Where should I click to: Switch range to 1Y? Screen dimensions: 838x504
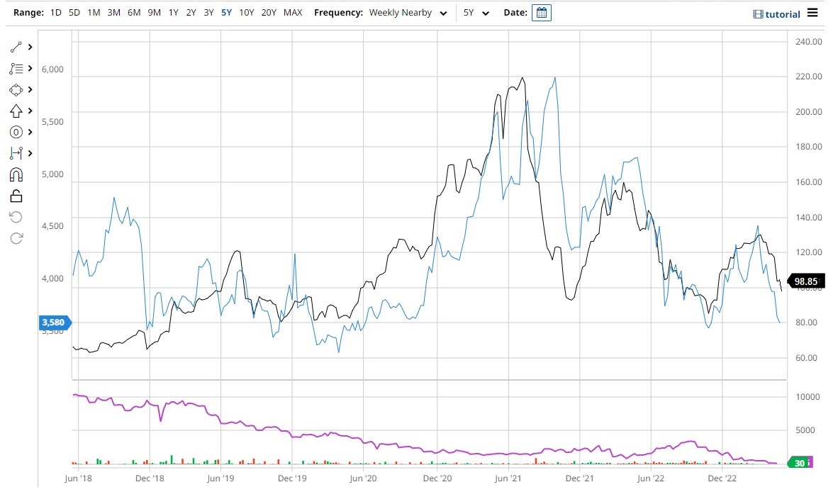point(173,12)
